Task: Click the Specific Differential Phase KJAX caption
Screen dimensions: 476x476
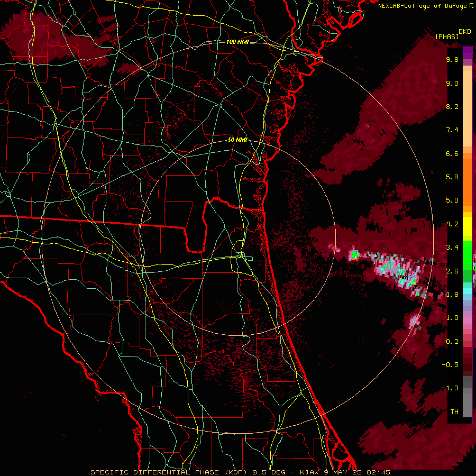Action: (x=240, y=472)
